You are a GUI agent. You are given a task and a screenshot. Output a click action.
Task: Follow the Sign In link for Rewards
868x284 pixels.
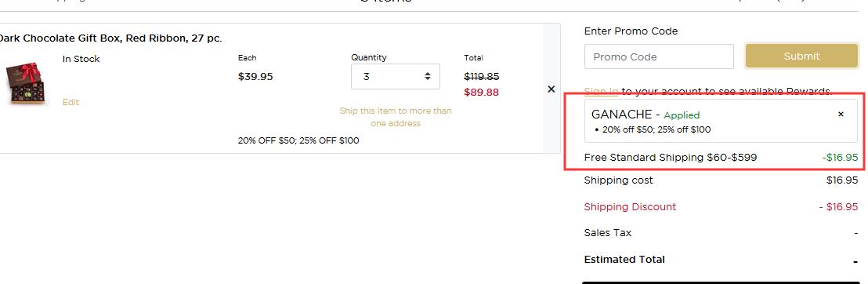[601, 91]
